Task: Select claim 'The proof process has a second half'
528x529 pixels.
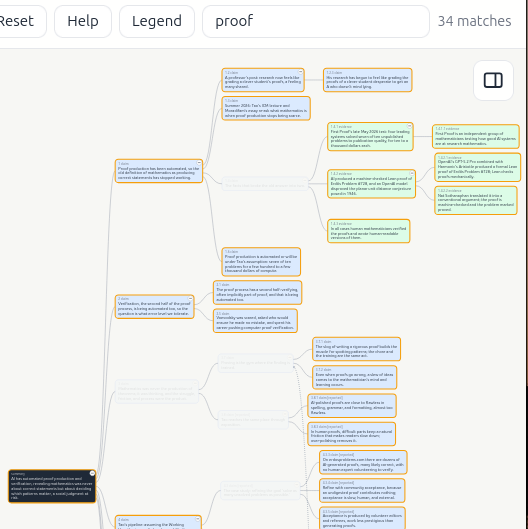Action: [x=257, y=293]
